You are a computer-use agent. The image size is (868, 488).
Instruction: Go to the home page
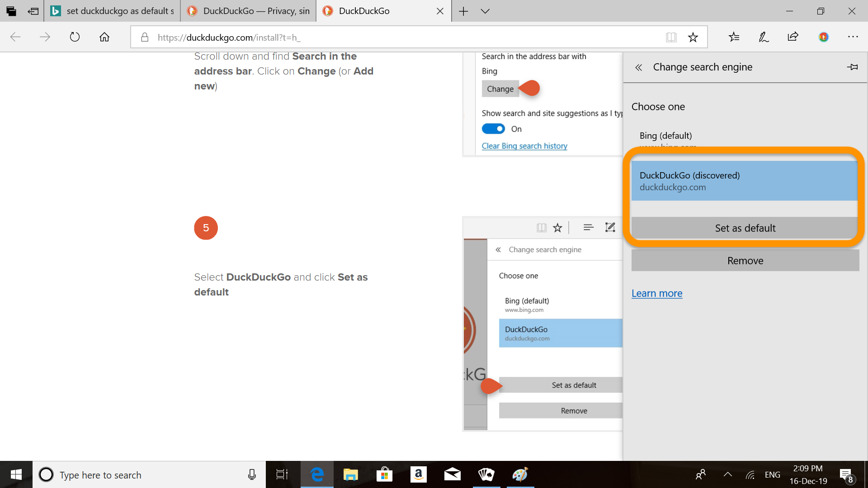pos(104,37)
